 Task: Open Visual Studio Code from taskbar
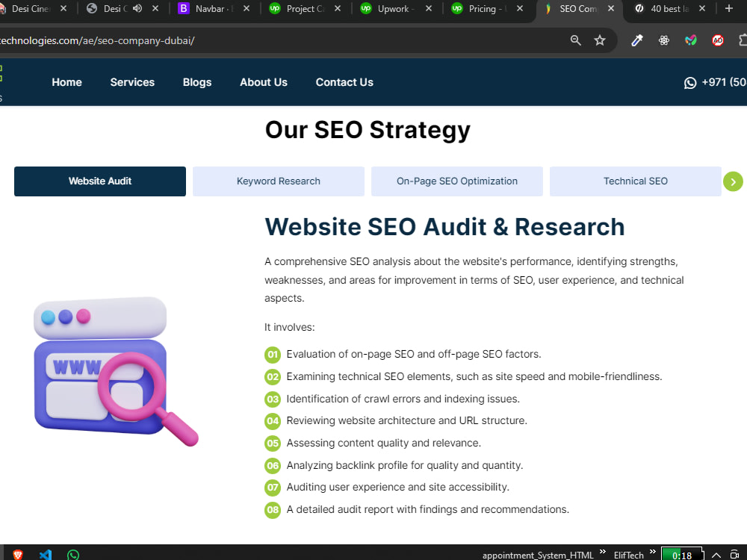(x=46, y=554)
